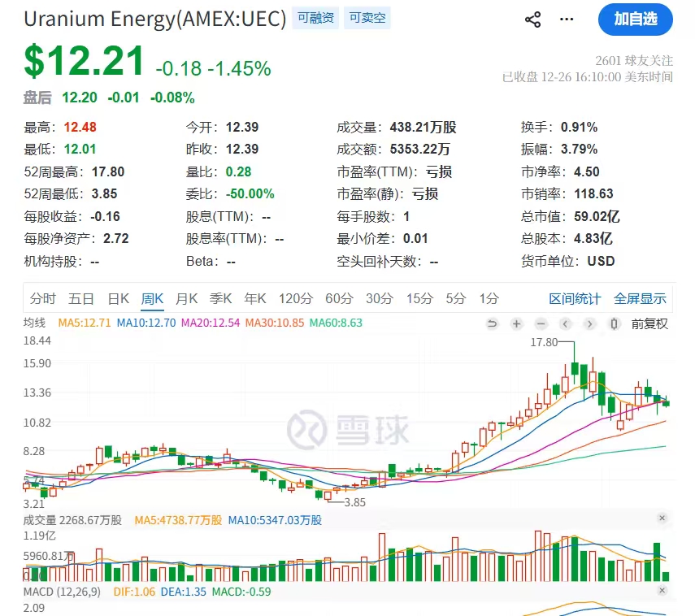Click the 17.80 high marker on chart

click(x=544, y=342)
